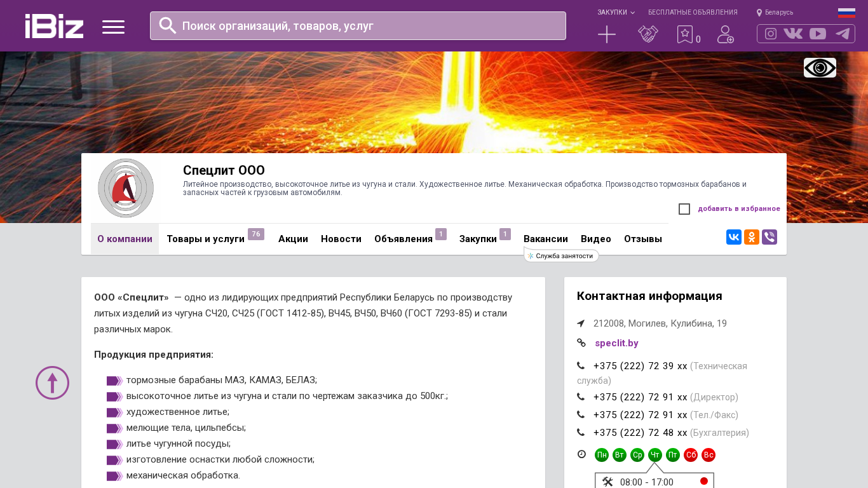This screenshot has height=488, width=868.
Task: Go to the iBiz home logo
Action: click(x=54, y=26)
